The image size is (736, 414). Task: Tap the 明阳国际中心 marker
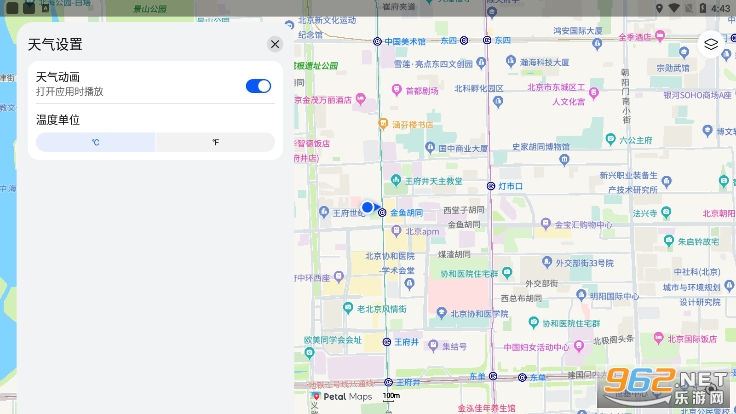point(581,295)
